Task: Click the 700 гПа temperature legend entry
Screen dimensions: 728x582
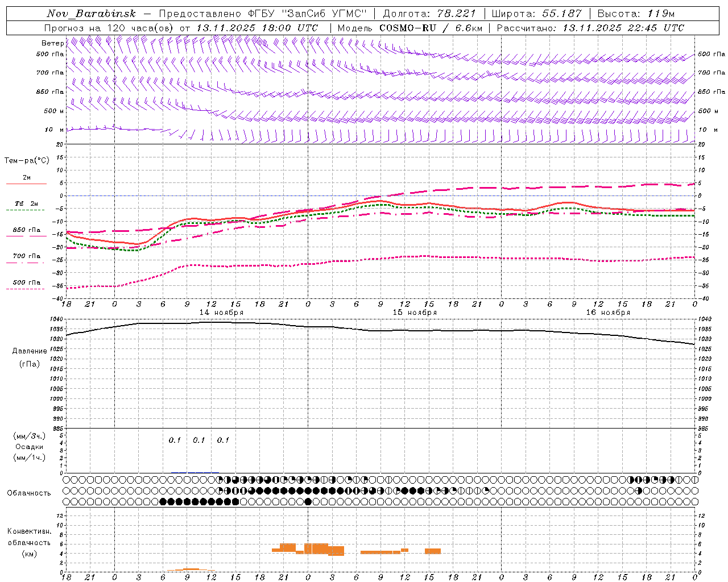Action: pos(27,256)
